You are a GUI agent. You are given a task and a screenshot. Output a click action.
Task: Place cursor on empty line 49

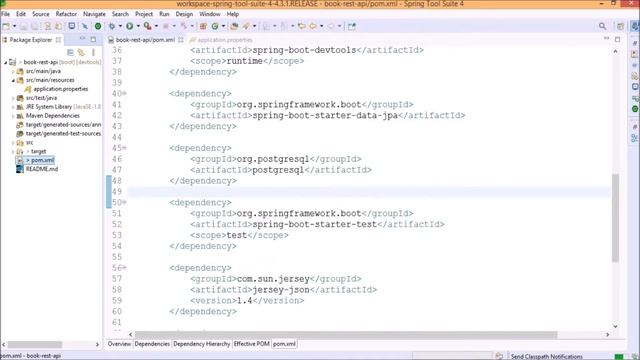(x=369, y=191)
